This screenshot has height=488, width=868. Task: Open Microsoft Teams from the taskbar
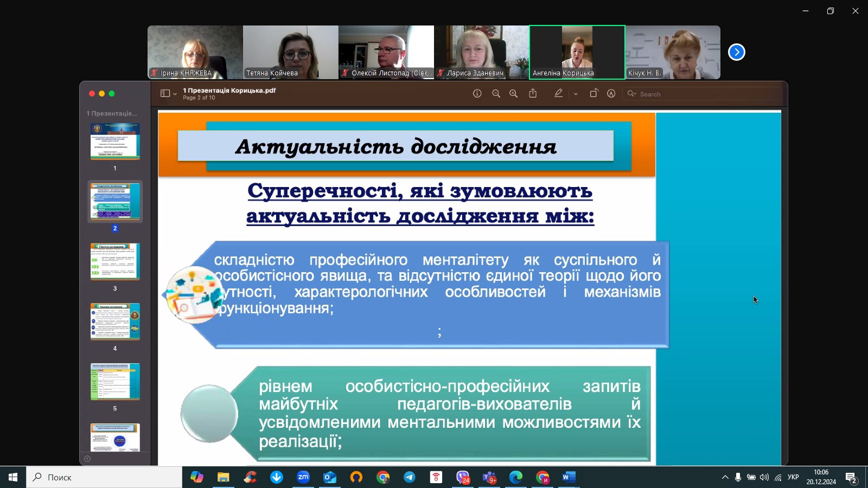(489, 477)
